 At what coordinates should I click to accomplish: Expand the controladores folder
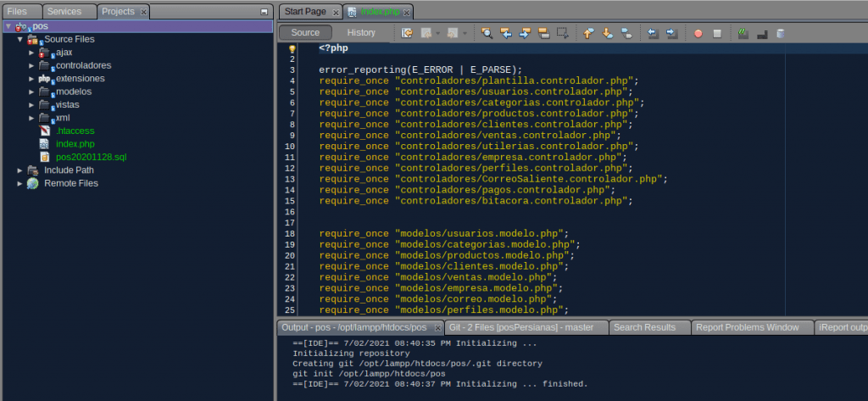(x=31, y=65)
